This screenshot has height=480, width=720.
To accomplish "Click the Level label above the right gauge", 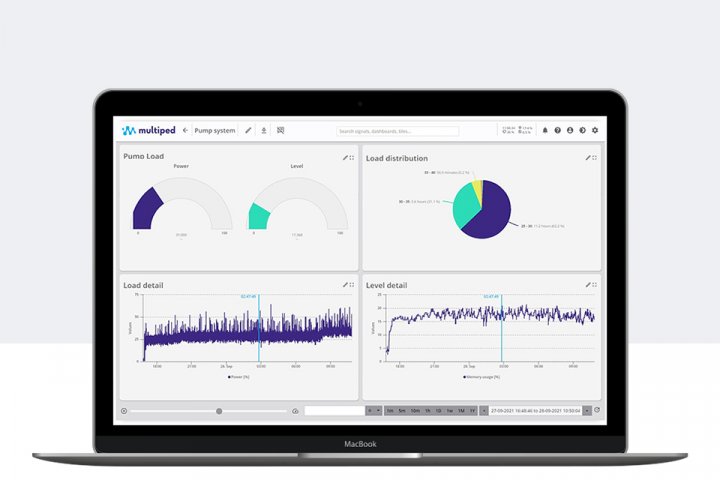I will point(297,166).
